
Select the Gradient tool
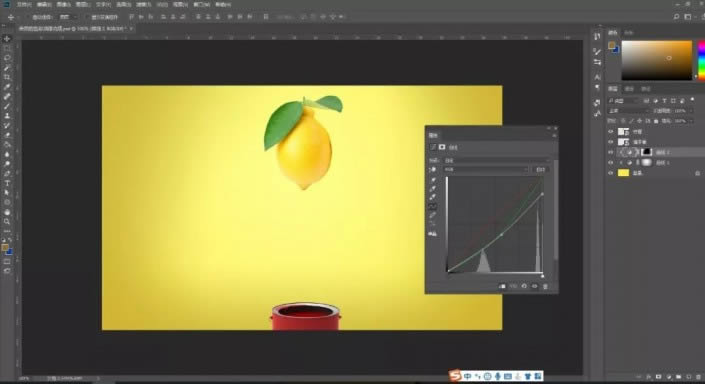(7, 144)
